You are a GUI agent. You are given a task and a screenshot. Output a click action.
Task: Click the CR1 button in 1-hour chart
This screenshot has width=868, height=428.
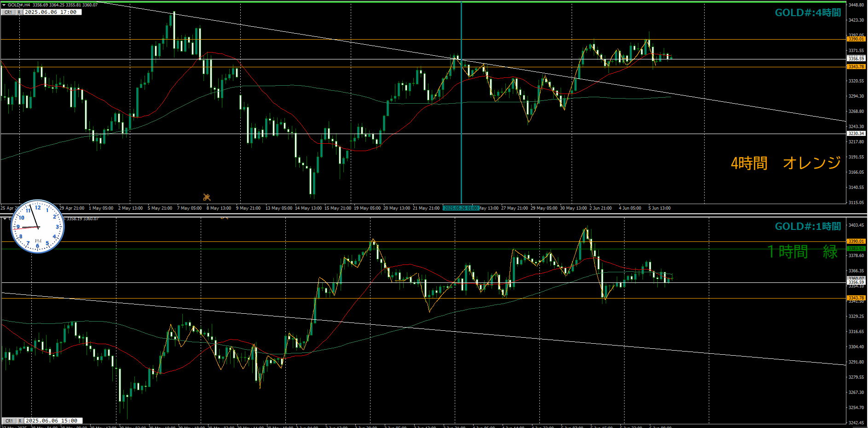pos(9,421)
